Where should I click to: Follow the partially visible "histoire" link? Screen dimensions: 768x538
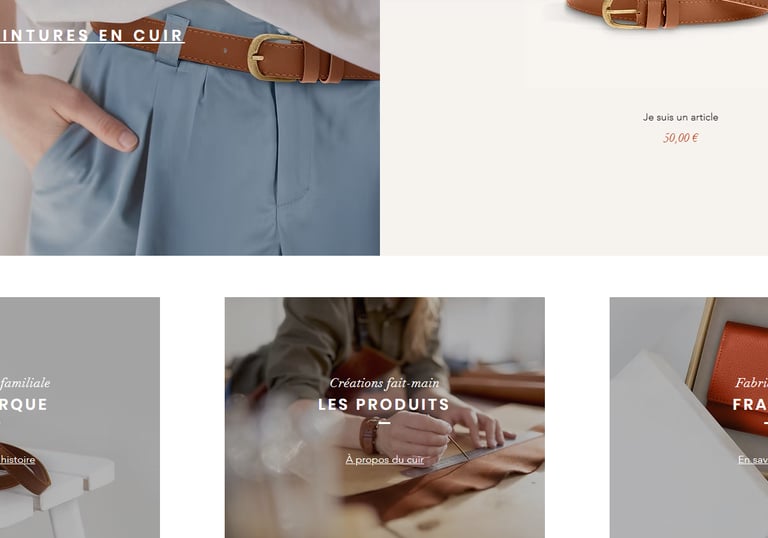pos(18,460)
